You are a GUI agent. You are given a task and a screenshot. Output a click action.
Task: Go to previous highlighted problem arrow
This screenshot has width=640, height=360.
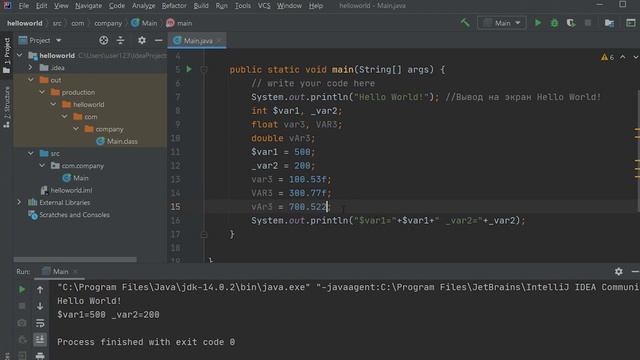click(623, 57)
